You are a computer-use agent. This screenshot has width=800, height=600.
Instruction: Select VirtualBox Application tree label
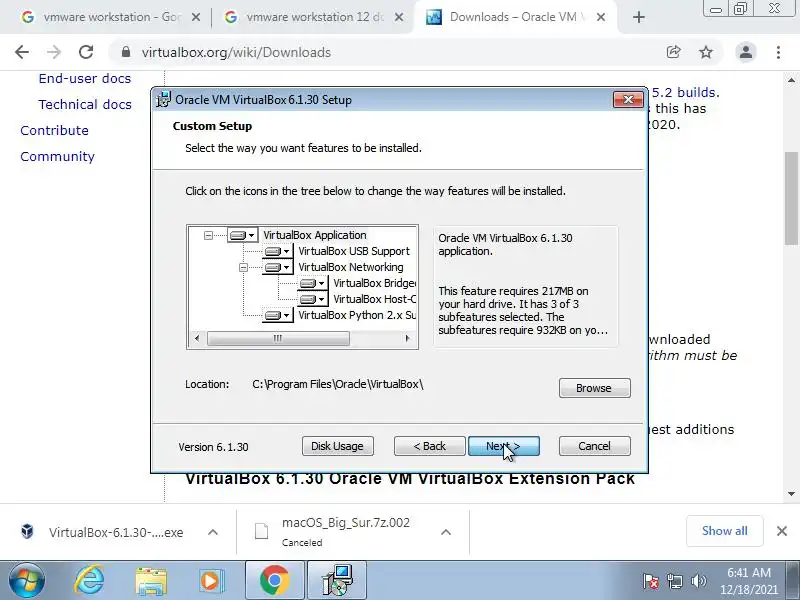click(x=315, y=235)
